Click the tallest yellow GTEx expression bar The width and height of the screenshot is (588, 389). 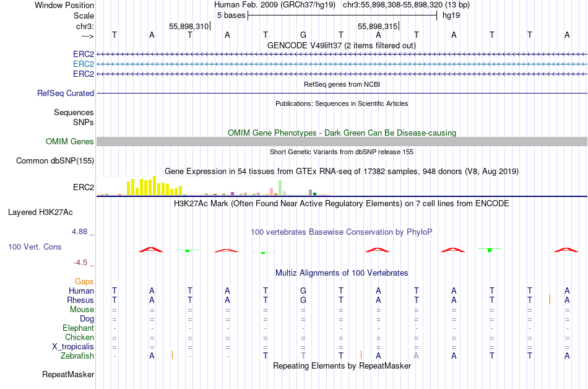coord(154,185)
